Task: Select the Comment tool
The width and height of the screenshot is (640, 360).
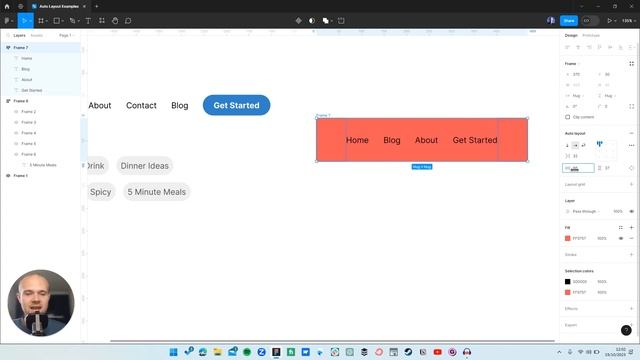Action: 128,20
